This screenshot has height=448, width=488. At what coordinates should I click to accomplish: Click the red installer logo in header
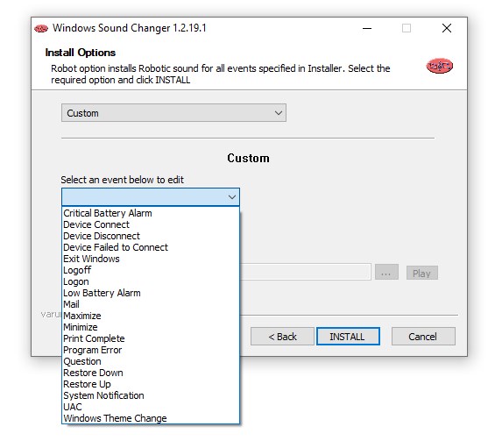coord(439,66)
